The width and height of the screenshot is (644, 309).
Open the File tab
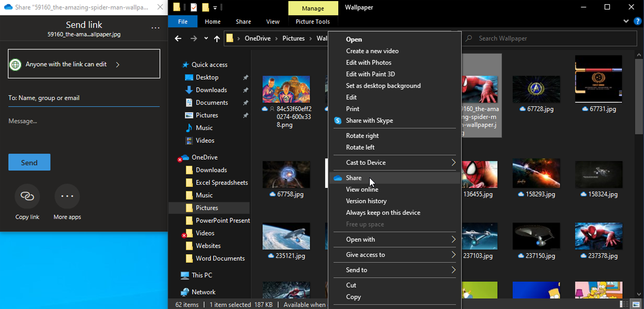click(x=182, y=21)
